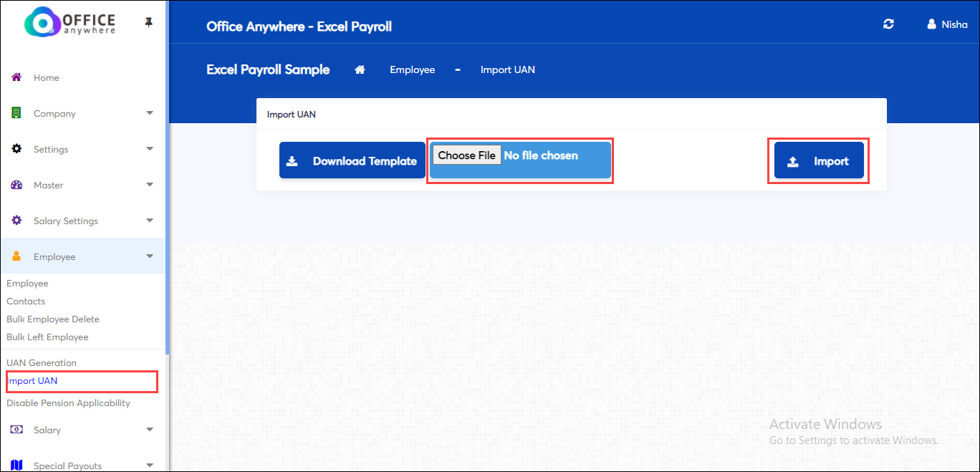Click the Company building icon

16,113
